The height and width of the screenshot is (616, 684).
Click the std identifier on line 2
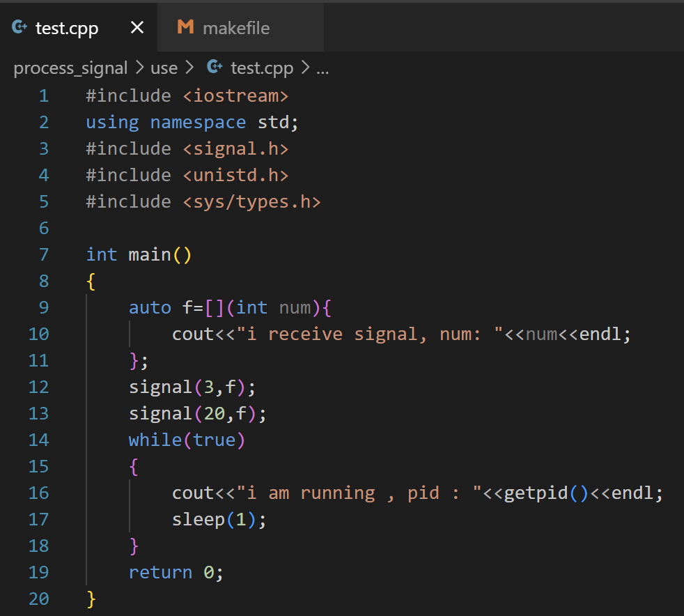click(x=273, y=123)
